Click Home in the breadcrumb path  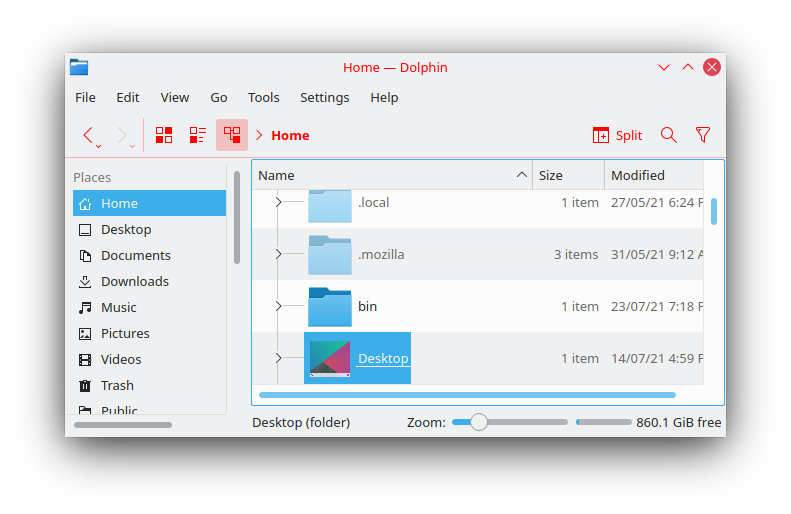[x=290, y=135]
